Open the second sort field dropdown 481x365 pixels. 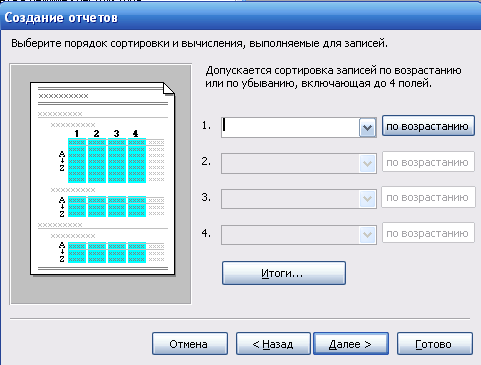pos(367,163)
